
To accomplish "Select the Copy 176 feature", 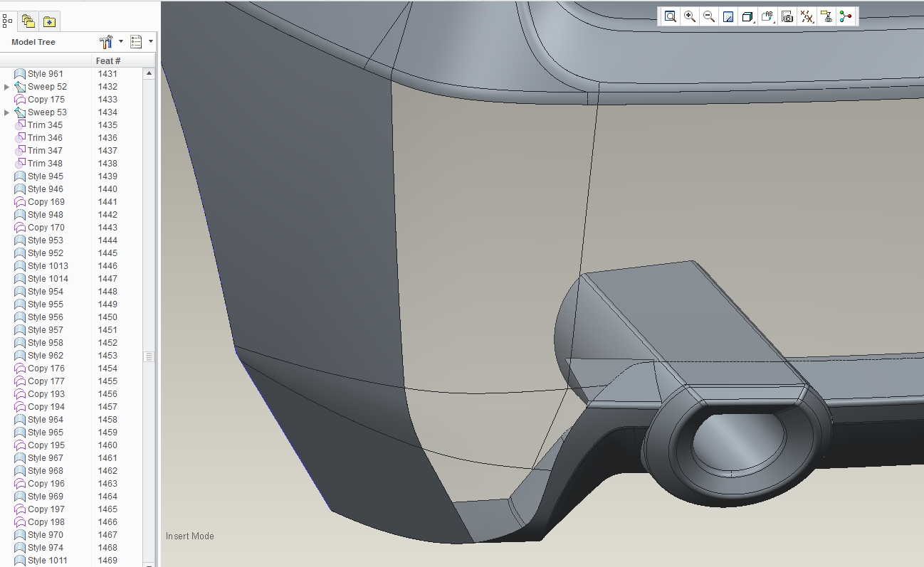I will pyautogui.click(x=46, y=369).
